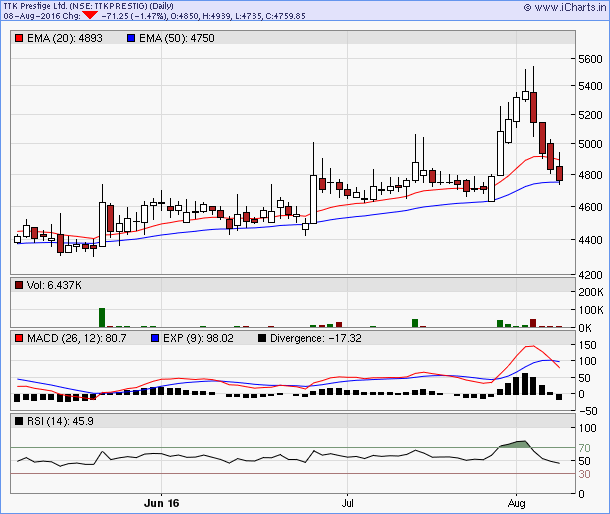
Task: Click the red EMA (20) legend swatch
Action: coord(19,38)
